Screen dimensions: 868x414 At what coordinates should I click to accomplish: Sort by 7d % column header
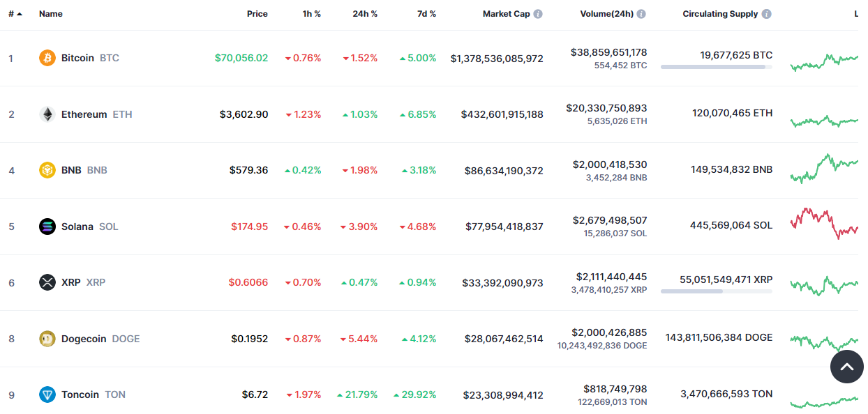click(426, 14)
